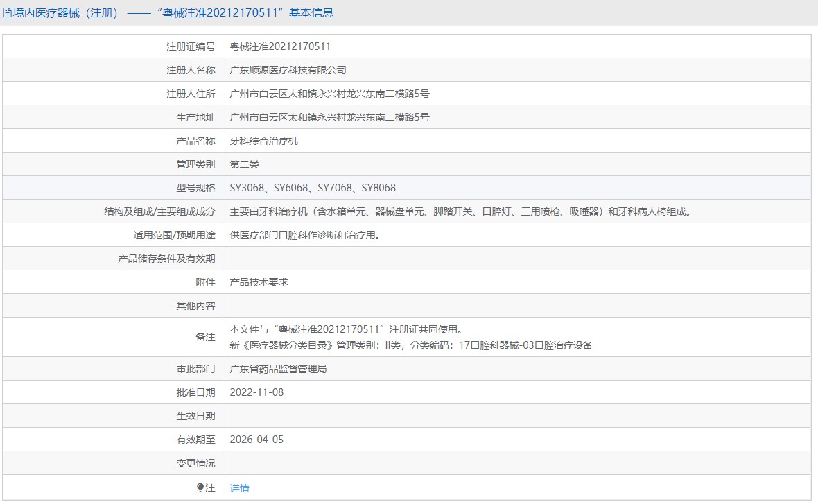Screen dimensions: 818x504
Task: Click the intended use text 供医疗部门口腔科作诊断和治疗用
Action: click(305, 235)
